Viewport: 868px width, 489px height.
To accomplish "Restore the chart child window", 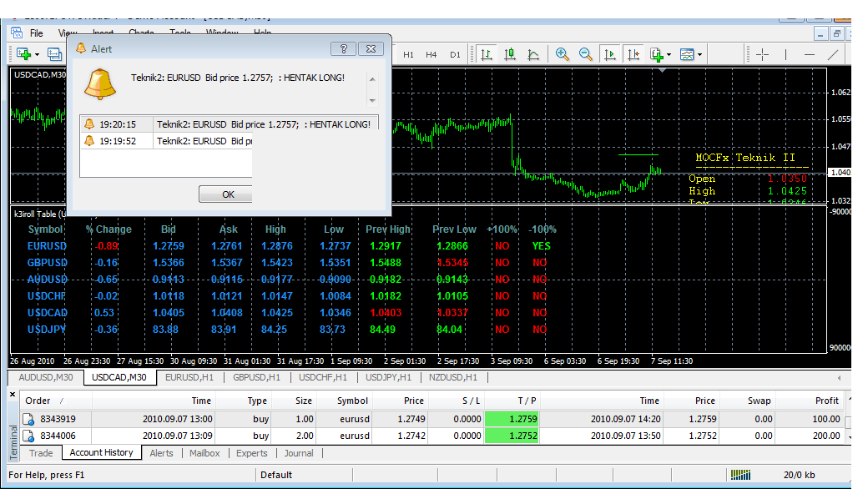I will point(836,33).
